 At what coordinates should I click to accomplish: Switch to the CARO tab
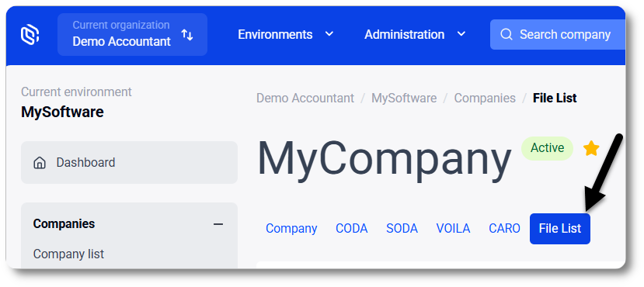[x=504, y=229]
